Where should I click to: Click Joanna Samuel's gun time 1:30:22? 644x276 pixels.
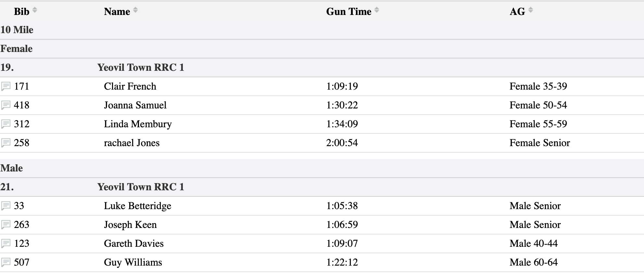[x=342, y=105]
